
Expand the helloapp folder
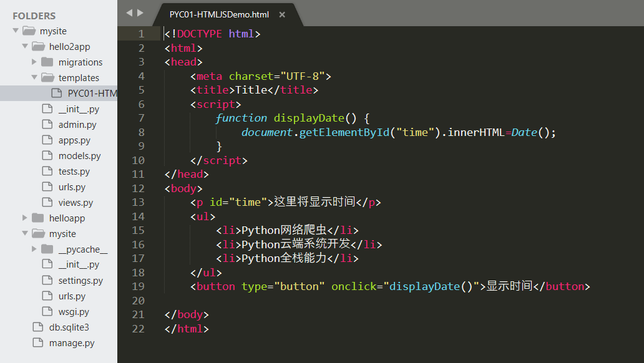click(25, 218)
